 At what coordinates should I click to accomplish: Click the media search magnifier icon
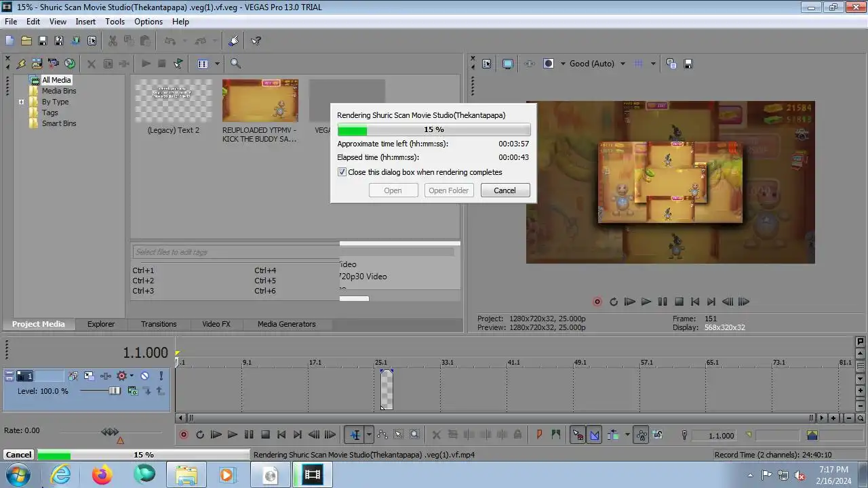click(x=235, y=64)
